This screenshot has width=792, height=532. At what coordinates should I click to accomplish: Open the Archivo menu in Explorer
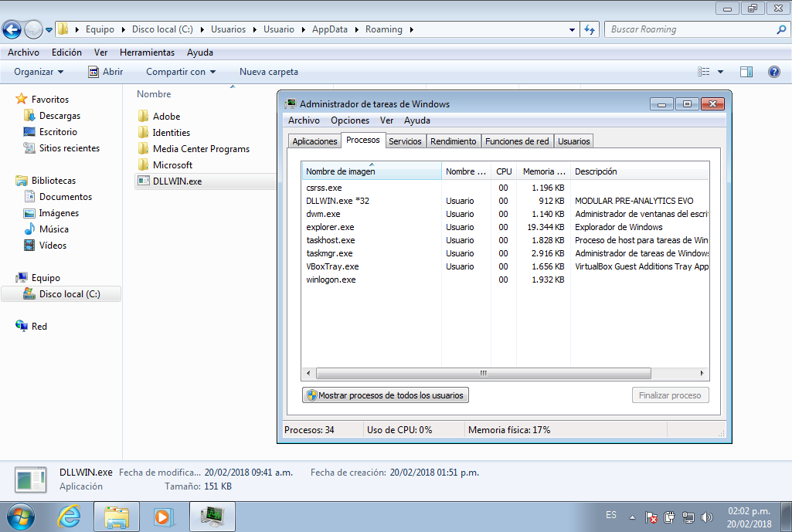pyautogui.click(x=23, y=52)
